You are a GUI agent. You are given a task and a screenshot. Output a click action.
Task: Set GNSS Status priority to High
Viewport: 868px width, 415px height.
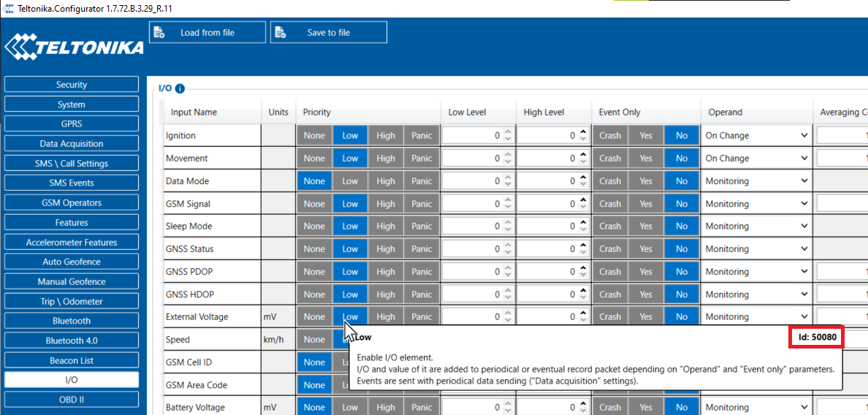click(x=386, y=249)
